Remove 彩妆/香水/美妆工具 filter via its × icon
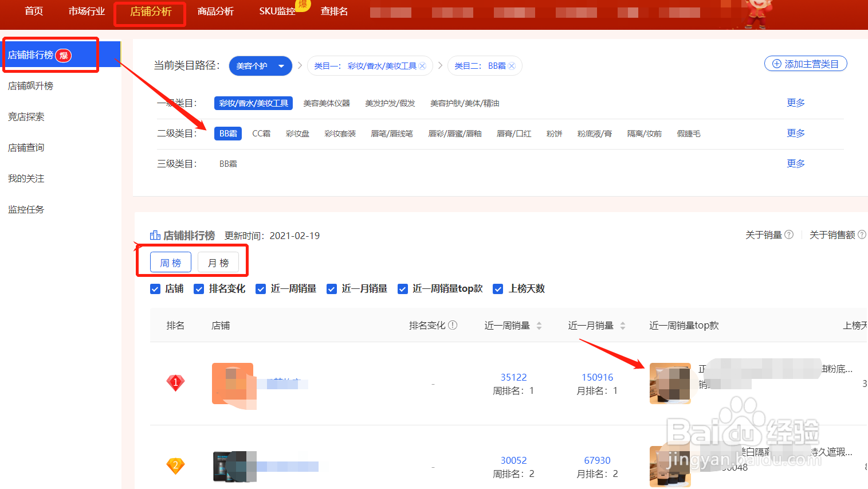The image size is (868, 489). tap(422, 65)
